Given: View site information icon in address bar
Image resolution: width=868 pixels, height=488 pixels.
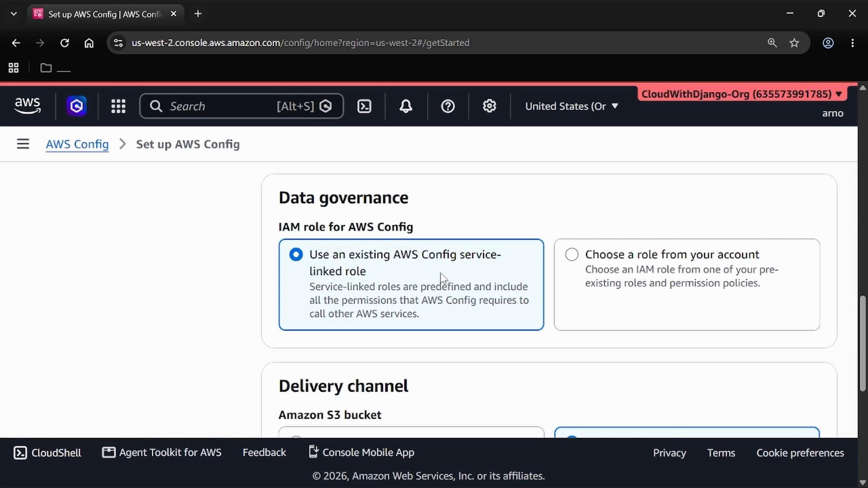Looking at the screenshot, I should [118, 43].
